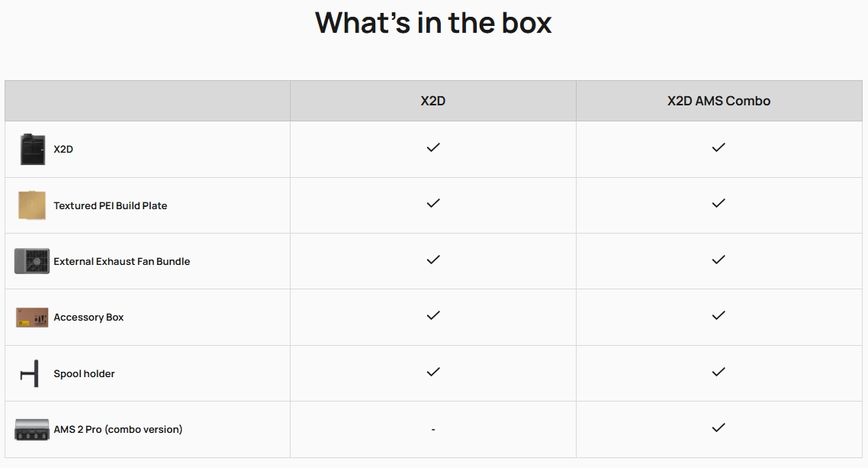Click the External Exhaust Fan Bundle label

click(122, 261)
